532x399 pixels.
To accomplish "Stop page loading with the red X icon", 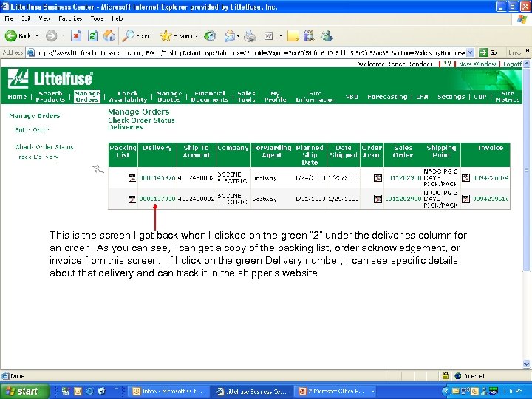I will click(x=76, y=35).
